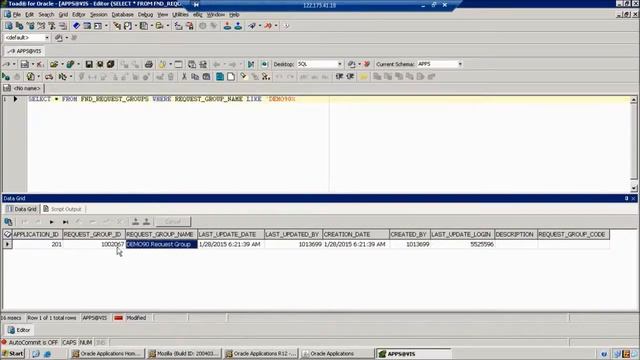The height and width of the screenshot is (360, 640).
Task: Click the blue schema browser icon in main toolbar
Action: [x=76, y=26]
